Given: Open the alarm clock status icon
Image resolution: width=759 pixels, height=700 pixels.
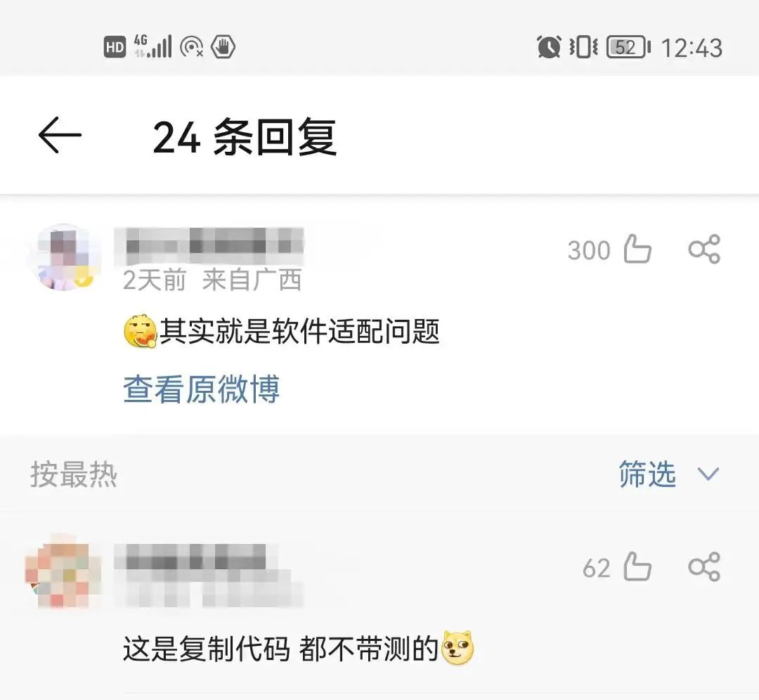Looking at the screenshot, I should click(x=549, y=48).
